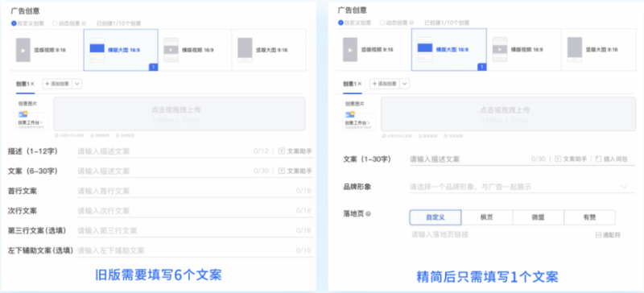Close 创意1 tab via X in left panel
Screen dimensions: 644x293
(33, 84)
